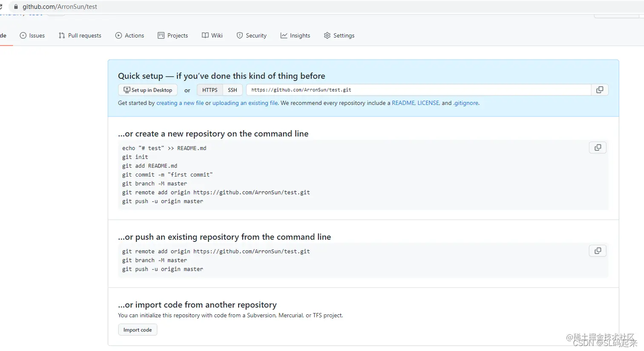Click the '...or import code from another repository' heading
Screen dimensions: 644x351
point(197,305)
